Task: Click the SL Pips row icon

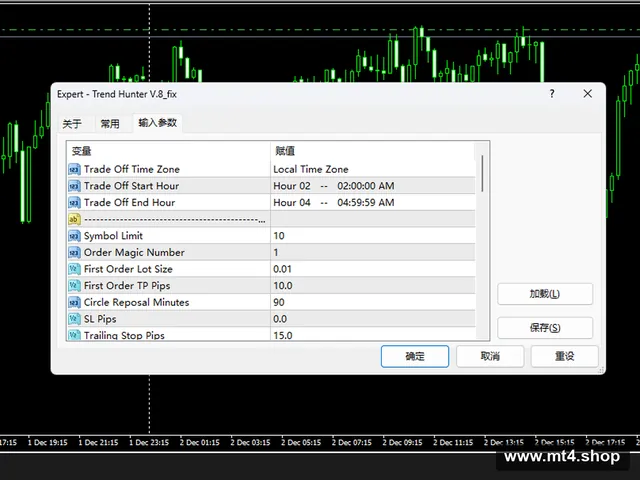Action: (x=74, y=319)
